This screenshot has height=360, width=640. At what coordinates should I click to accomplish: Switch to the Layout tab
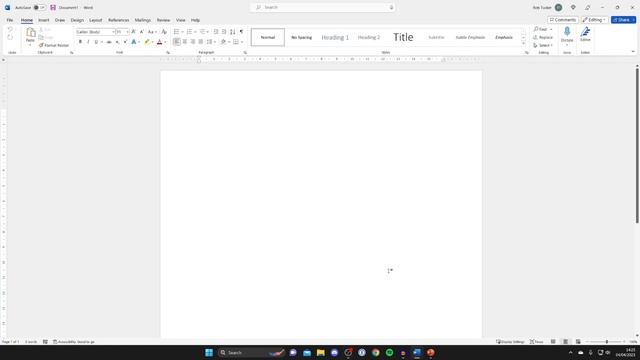click(96, 20)
